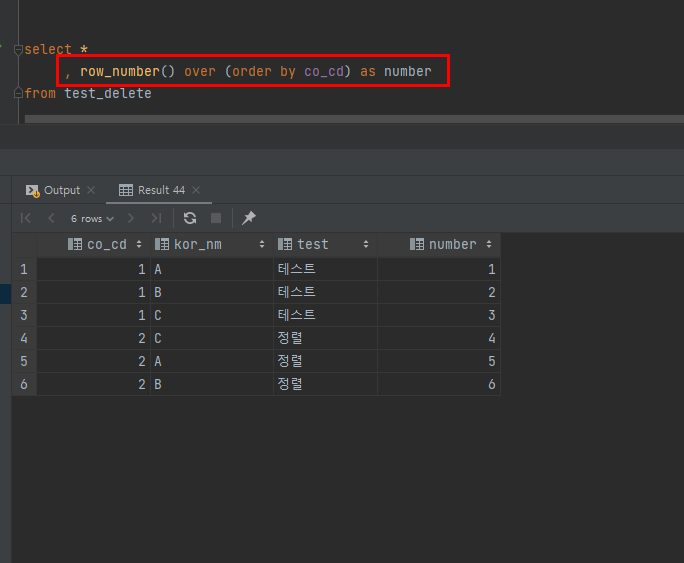Screen dimensions: 684x563
Task: Click the editor horizontal scrollbar
Action: [354, 119]
